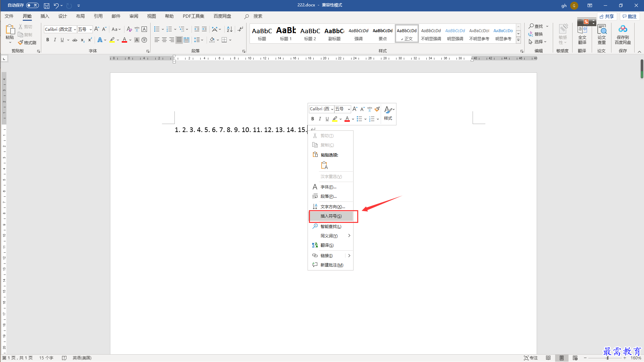Image resolution: width=644 pixels, height=362 pixels.
Task: Click the align left icon
Action: point(157,40)
